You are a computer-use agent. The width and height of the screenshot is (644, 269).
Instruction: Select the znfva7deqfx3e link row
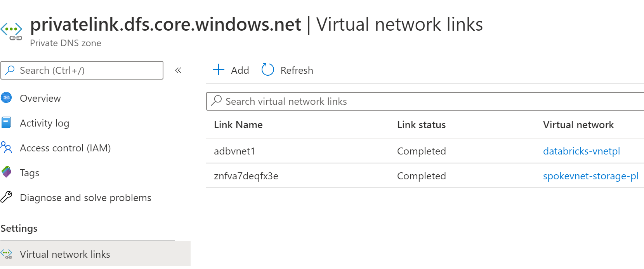tap(246, 176)
